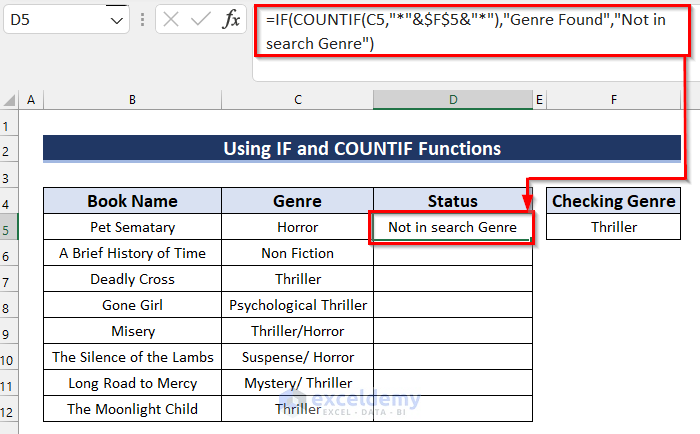Click the Thriller cell under Checking Genre
Viewport: 700px width, 434px height.
[613, 227]
